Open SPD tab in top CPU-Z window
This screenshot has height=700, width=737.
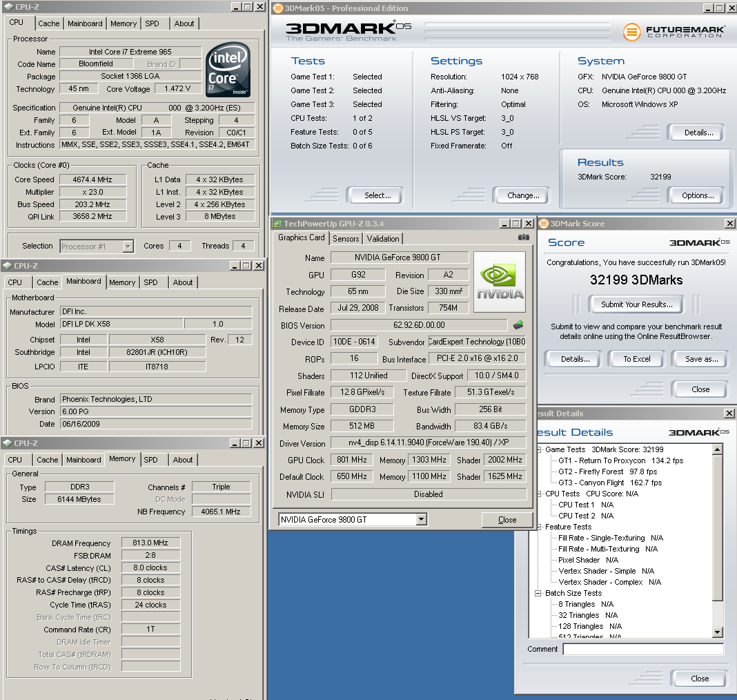pyautogui.click(x=152, y=23)
